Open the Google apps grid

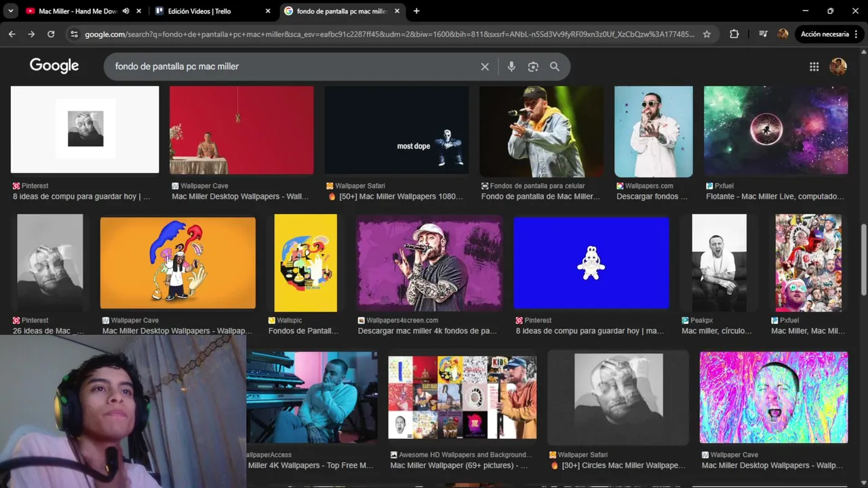click(814, 66)
